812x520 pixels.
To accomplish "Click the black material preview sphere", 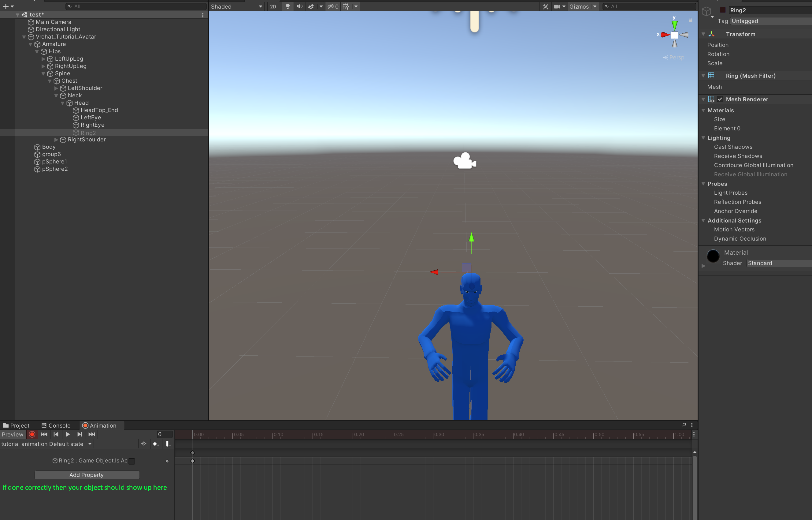I will [x=713, y=256].
